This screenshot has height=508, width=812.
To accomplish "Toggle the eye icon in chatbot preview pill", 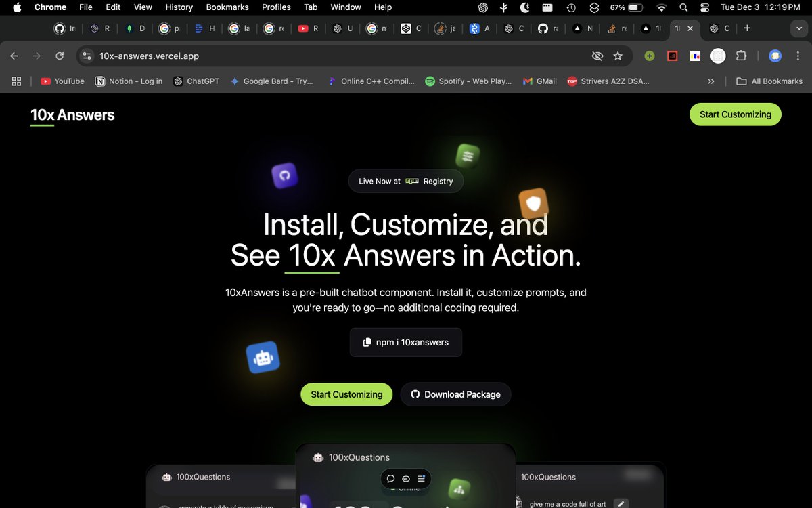I will point(406,478).
